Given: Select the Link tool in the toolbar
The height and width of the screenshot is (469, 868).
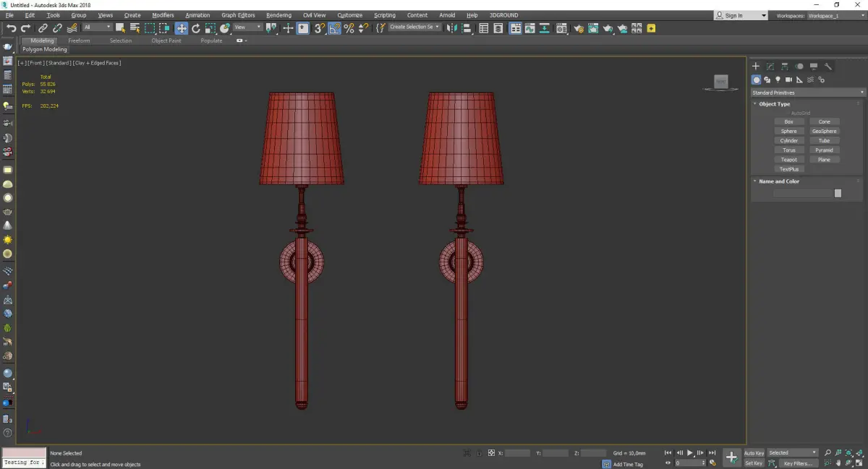Looking at the screenshot, I should tap(43, 28).
